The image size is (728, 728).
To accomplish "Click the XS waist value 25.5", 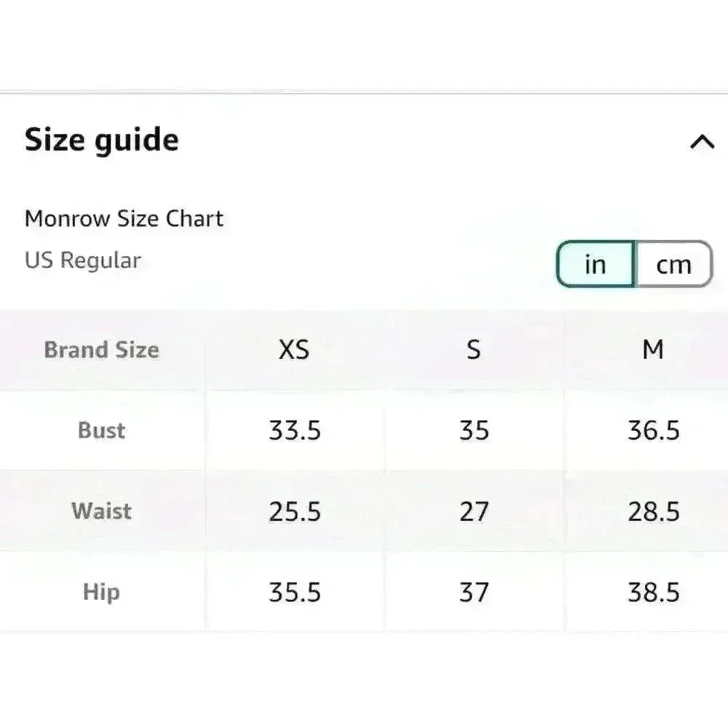I will click(295, 512).
